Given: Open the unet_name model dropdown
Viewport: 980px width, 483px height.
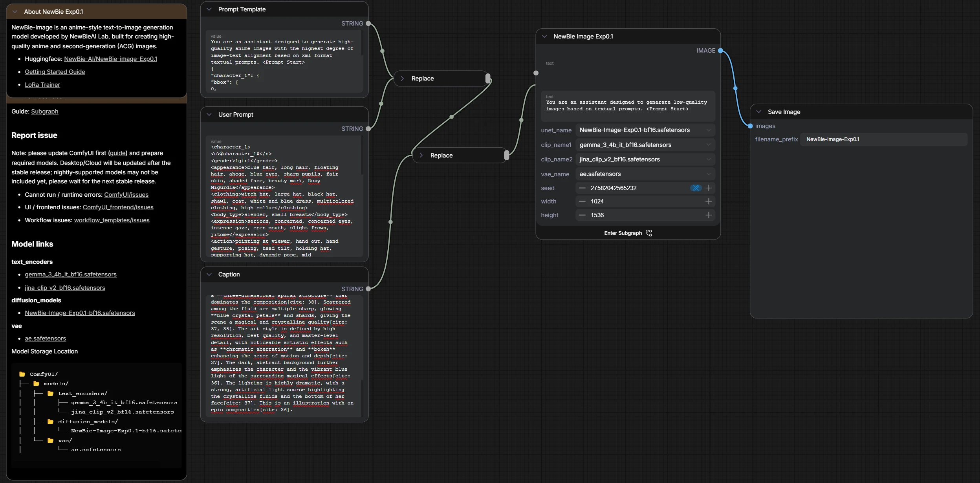Looking at the screenshot, I should pos(645,130).
